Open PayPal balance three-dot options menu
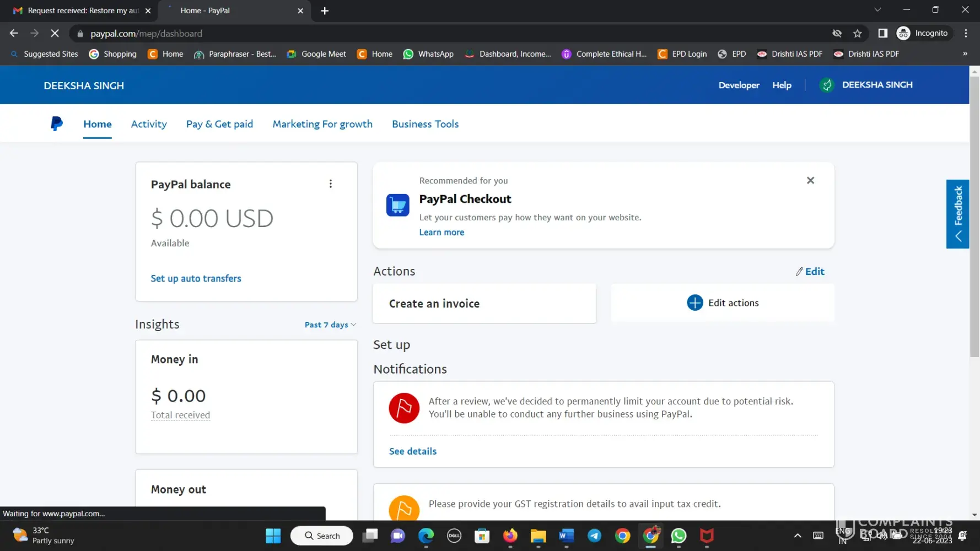The image size is (980, 551). pos(331,184)
